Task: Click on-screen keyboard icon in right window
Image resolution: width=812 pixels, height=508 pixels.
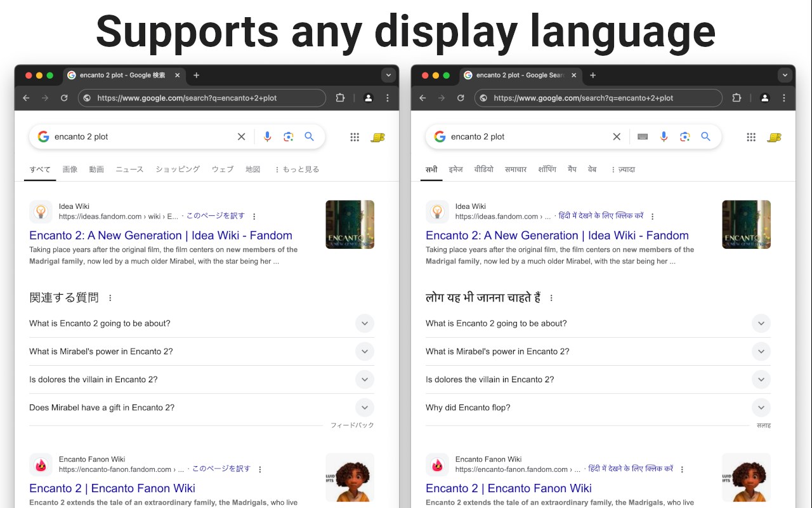Action: (643, 137)
